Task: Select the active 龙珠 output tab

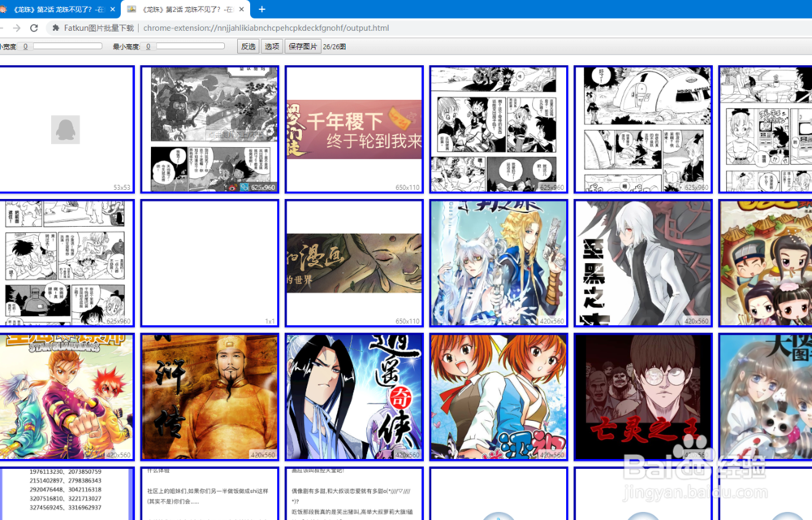Action: (x=185, y=9)
